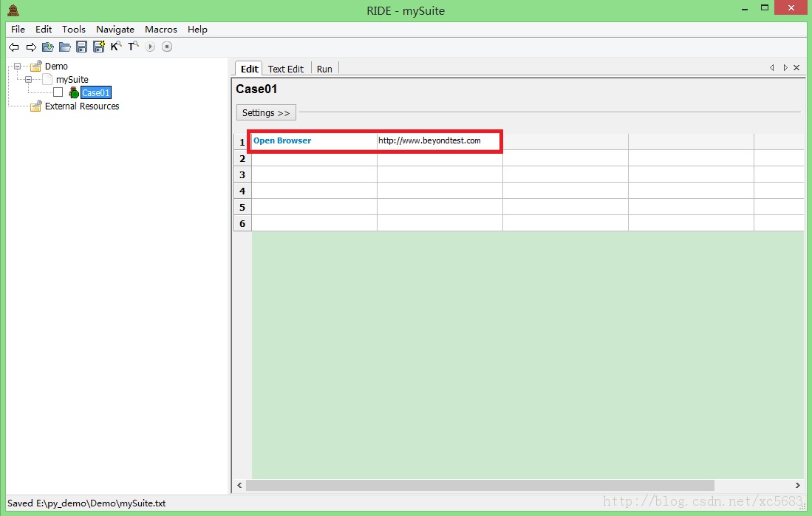Image resolution: width=812 pixels, height=516 pixels.
Task: Click the Open Test Suite toolbar icon
Action: point(48,47)
